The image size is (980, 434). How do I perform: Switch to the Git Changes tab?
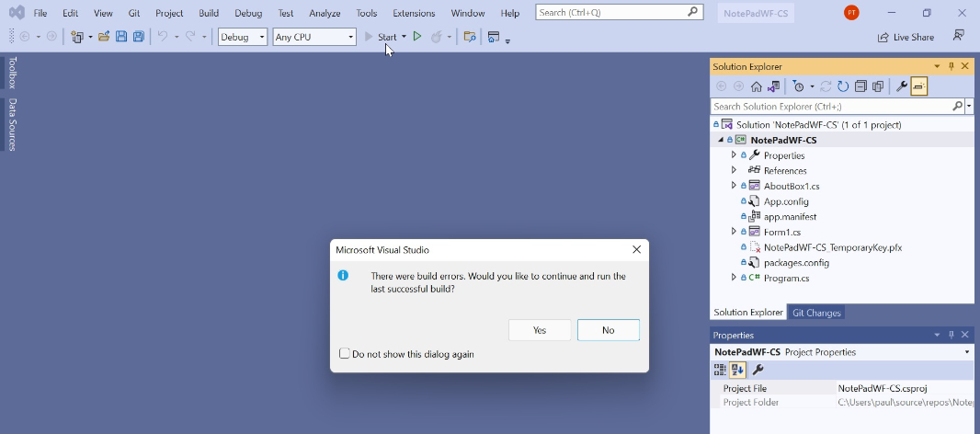[x=817, y=312]
